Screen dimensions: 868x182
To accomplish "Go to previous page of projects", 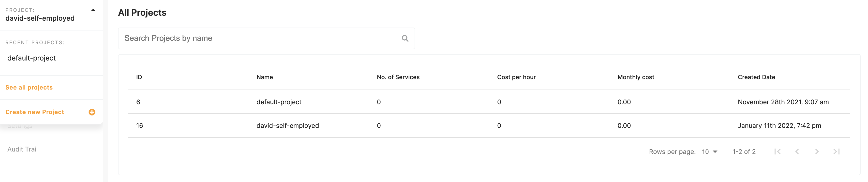I will point(797,152).
